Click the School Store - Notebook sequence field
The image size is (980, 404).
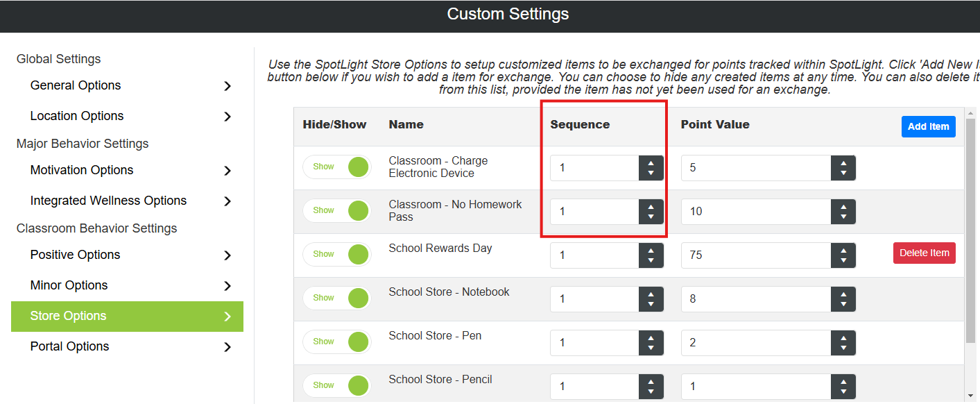coord(594,299)
